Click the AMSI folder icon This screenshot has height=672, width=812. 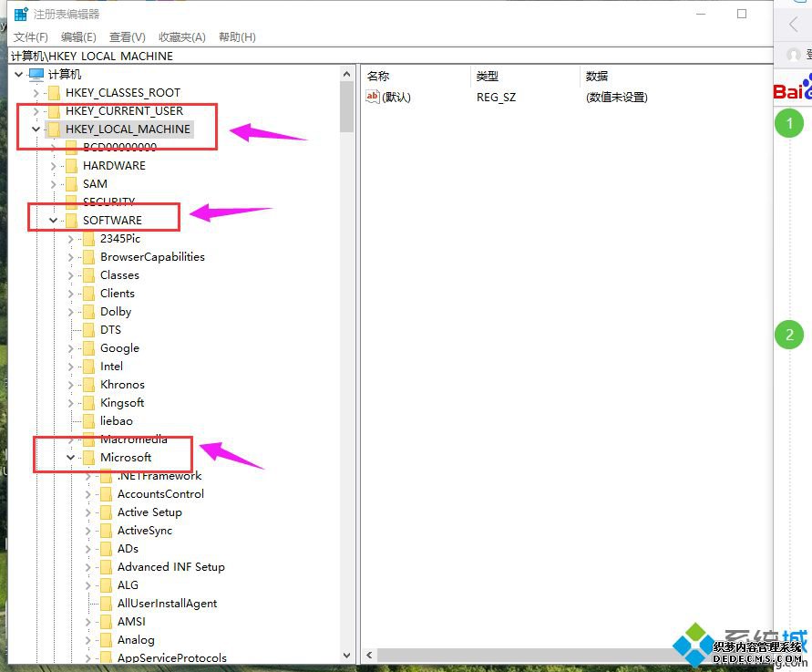106,622
